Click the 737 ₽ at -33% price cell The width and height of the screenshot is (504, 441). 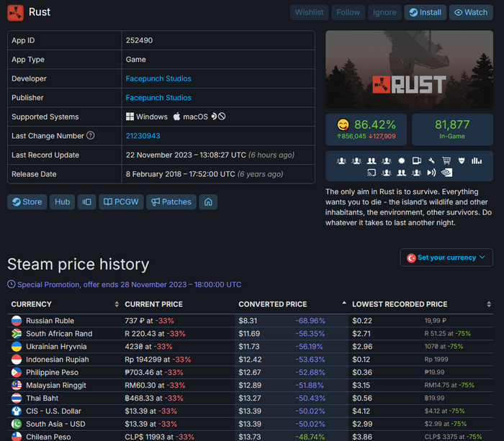(x=150, y=321)
